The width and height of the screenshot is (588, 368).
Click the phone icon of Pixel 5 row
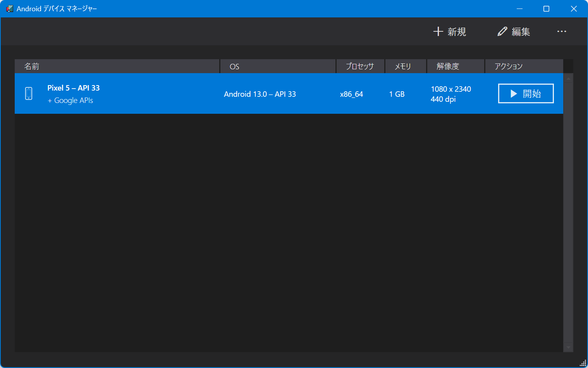[x=29, y=93]
